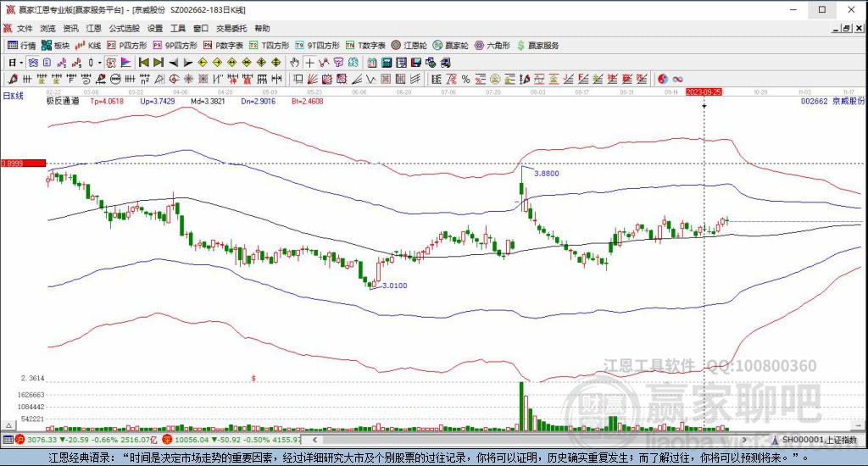Click the 3.8800 high price label
Viewport: 868px width, 466px height.
(x=547, y=173)
